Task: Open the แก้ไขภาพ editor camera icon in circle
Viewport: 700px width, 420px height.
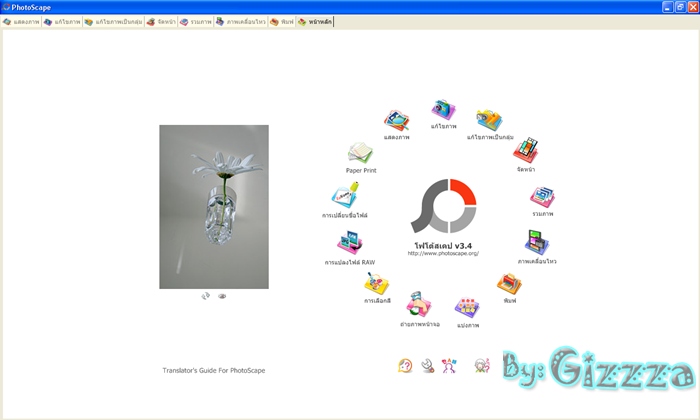Action: coord(443,110)
